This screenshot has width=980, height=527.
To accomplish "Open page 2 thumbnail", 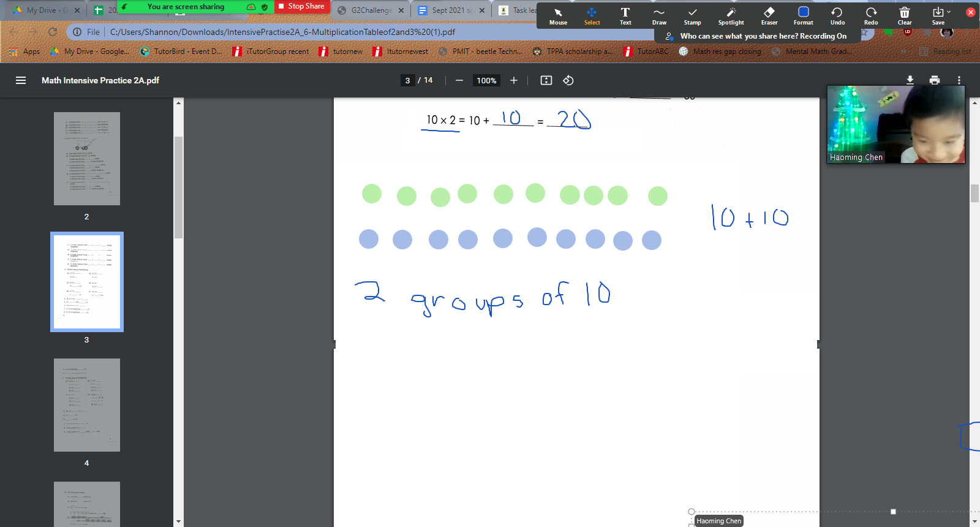I will pos(87,159).
